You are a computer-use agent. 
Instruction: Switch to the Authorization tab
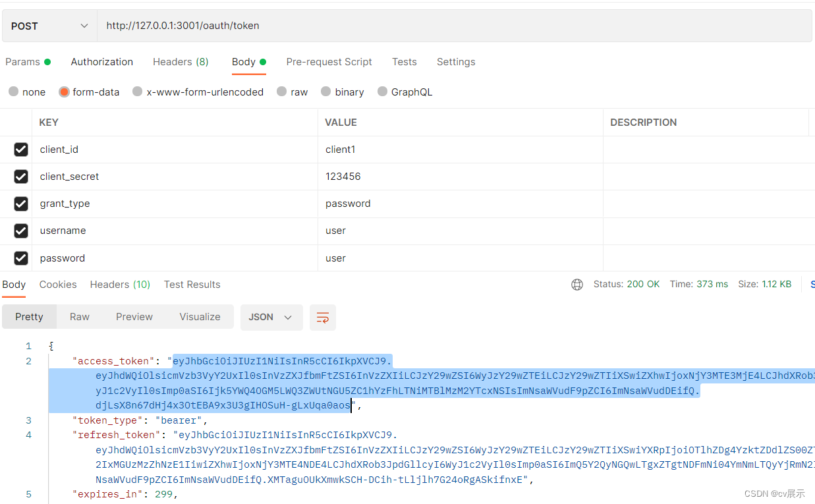pos(102,62)
